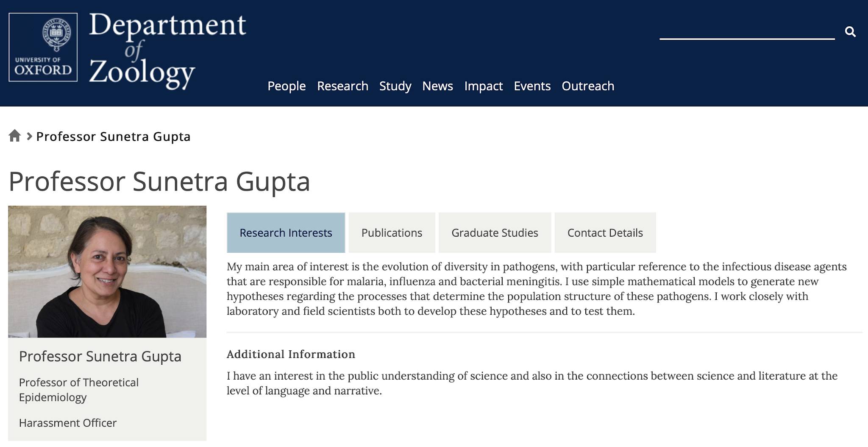Click paragraph starting 'I have an interest'
868x447 pixels.
click(532, 383)
